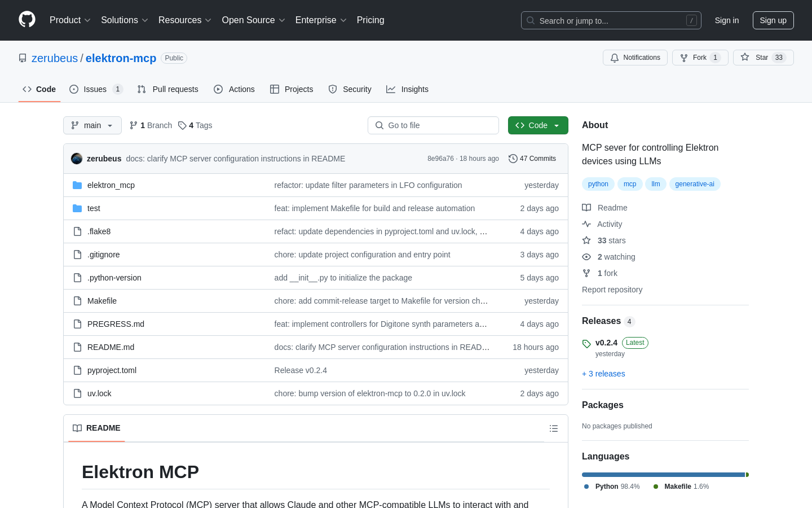812x508 pixels.
Task: Expand the Open Source menu
Action: tap(254, 20)
